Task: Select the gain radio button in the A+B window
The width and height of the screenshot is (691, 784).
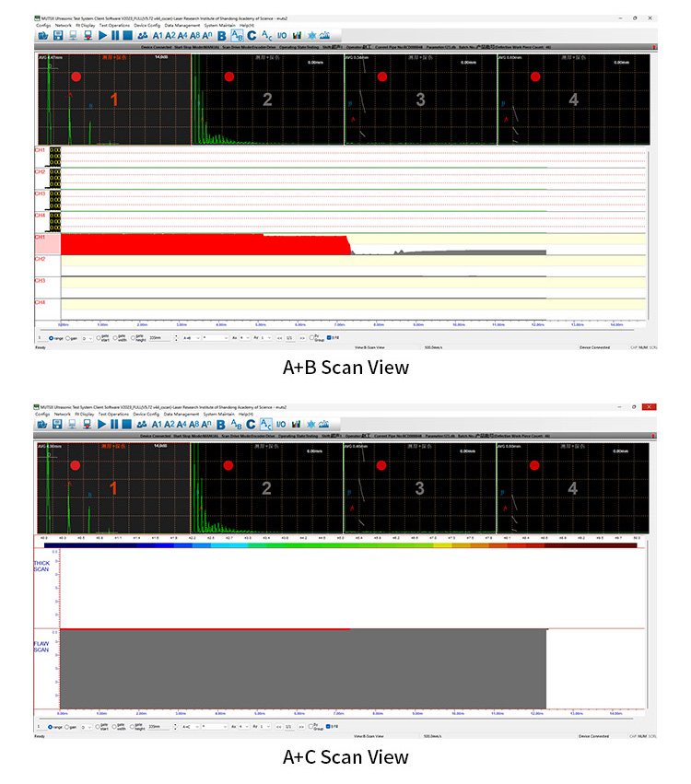Action: click(x=69, y=339)
